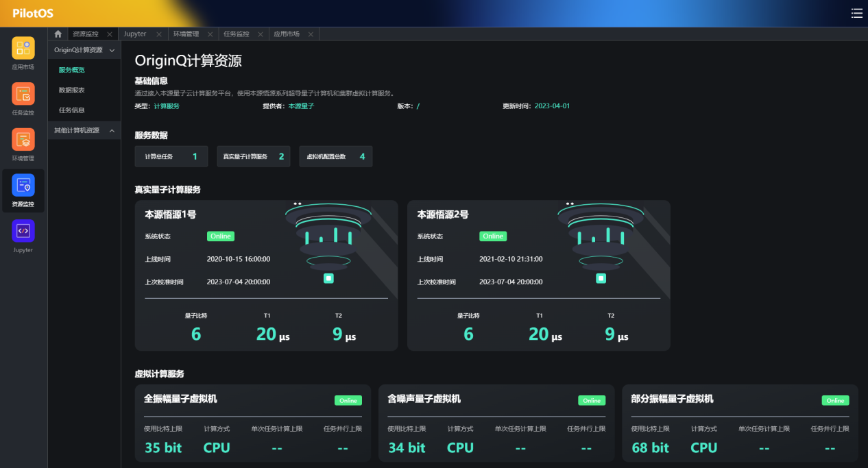Close the 资源监控 tab
Viewport: 868px width, 468px height.
pyautogui.click(x=110, y=34)
